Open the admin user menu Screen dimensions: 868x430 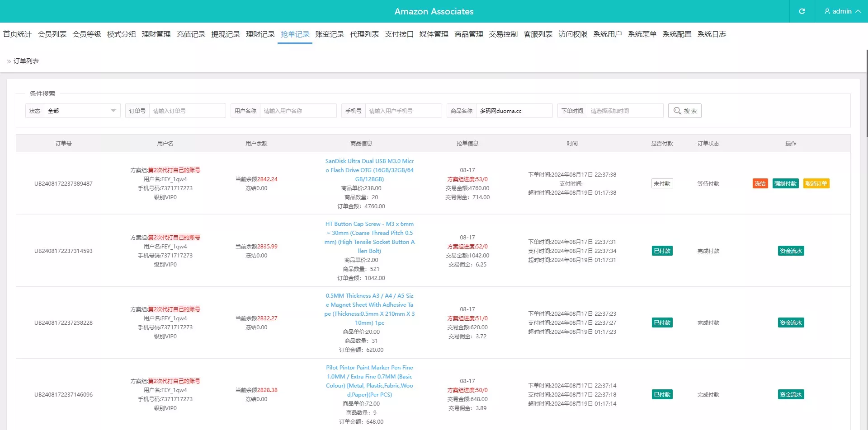(842, 11)
